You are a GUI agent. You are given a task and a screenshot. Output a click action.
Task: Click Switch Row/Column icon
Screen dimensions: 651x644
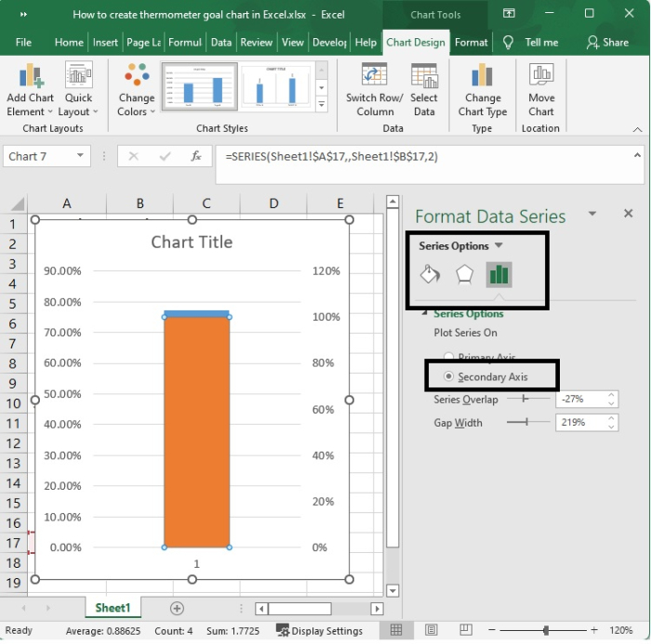pyautogui.click(x=374, y=76)
